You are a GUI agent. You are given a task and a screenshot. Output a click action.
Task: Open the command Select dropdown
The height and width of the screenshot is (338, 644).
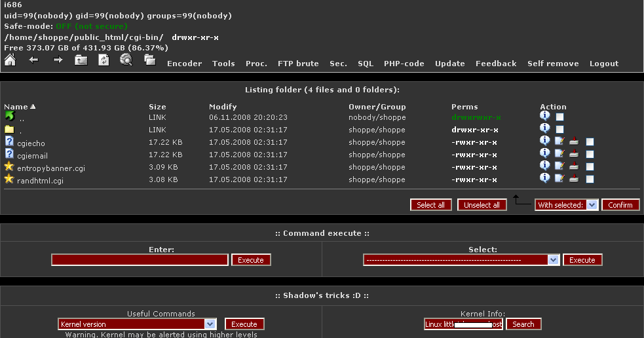461,260
